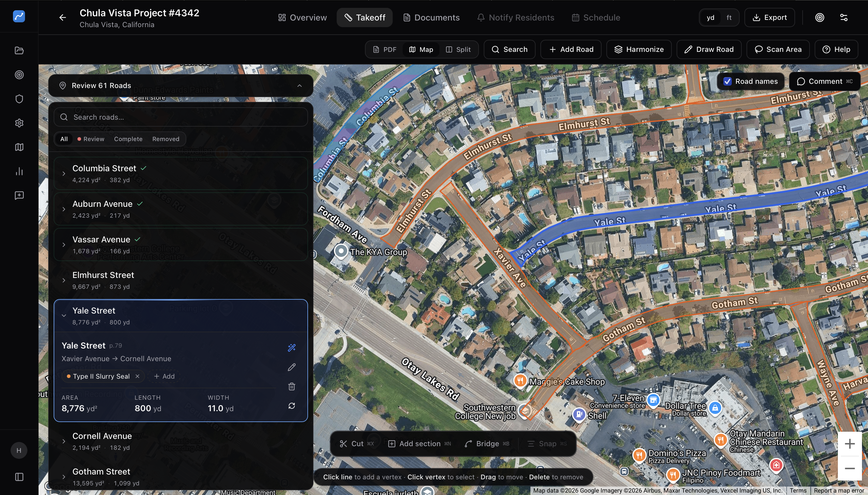The image size is (868, 495).
Task: Select the Bridge tool
Action: pyautogui.click(x=487, y=443)
